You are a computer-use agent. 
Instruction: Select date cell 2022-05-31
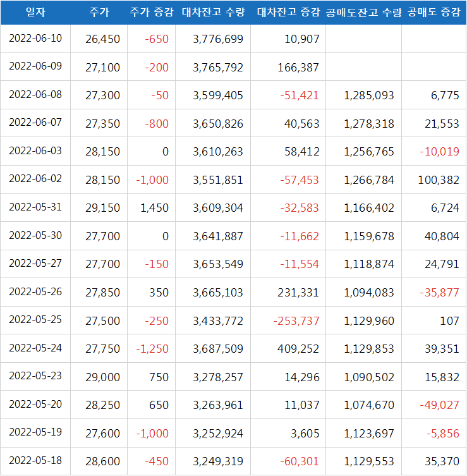pyautogui.click(x=35, y=207)
